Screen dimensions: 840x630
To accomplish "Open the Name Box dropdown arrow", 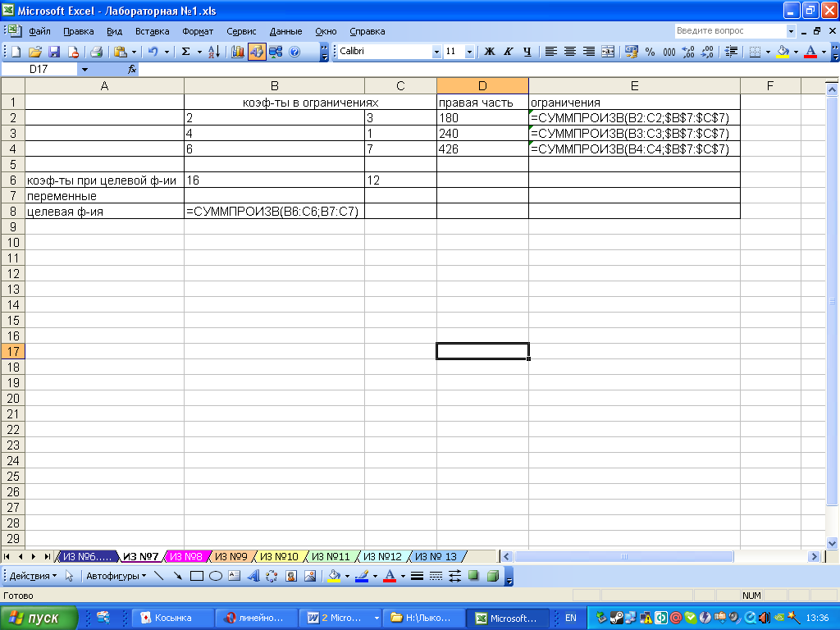I will click(84, 70).
